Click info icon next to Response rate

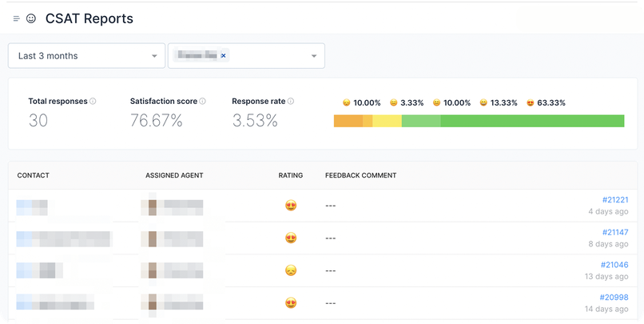pos(291,102)
